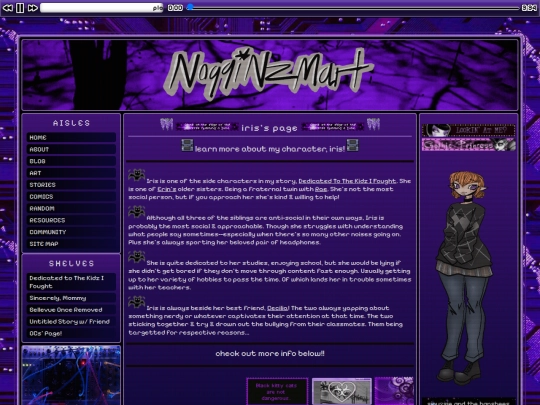540x405 pixels.
Task: Open the OCs' Page! shelf link
Action: 71,333
